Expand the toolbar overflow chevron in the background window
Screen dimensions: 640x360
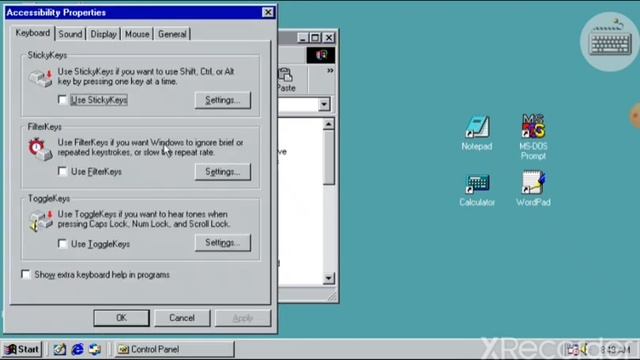tap(330, 71)
